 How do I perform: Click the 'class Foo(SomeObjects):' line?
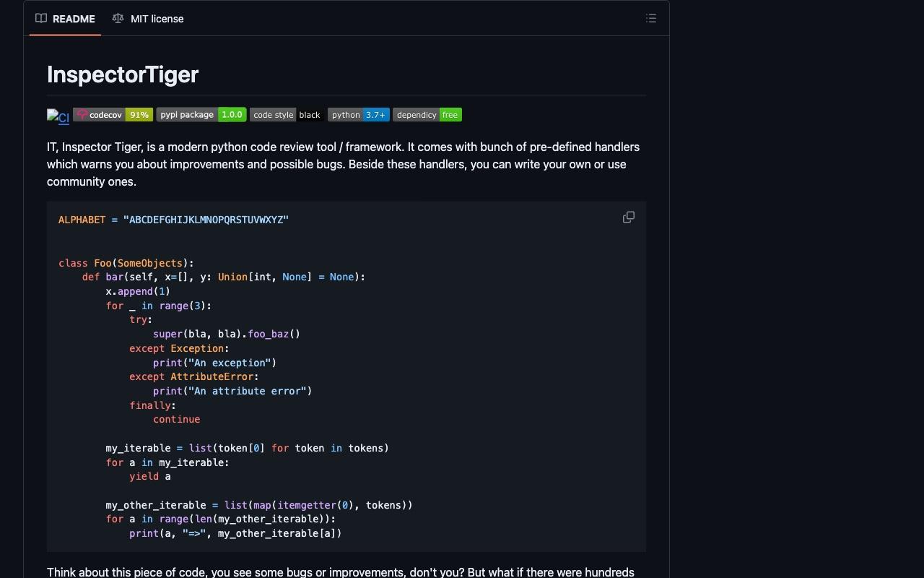pos(126,263)
